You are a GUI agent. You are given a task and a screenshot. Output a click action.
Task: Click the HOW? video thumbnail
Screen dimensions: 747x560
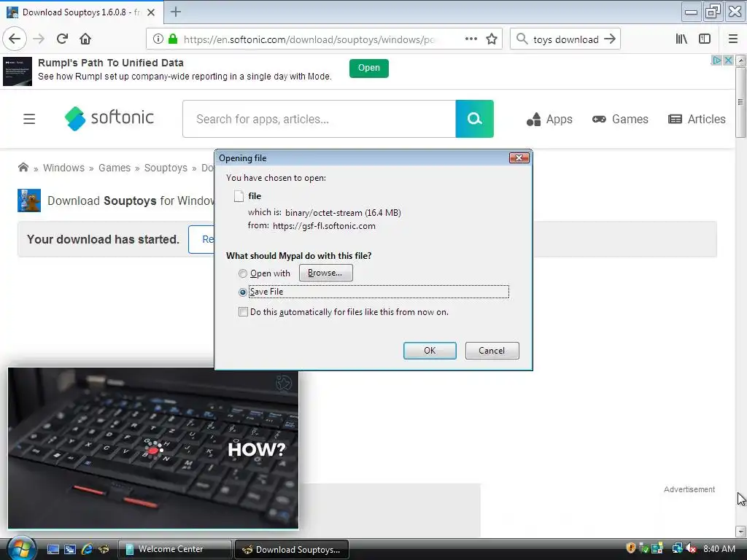click(x=153, y=448)
